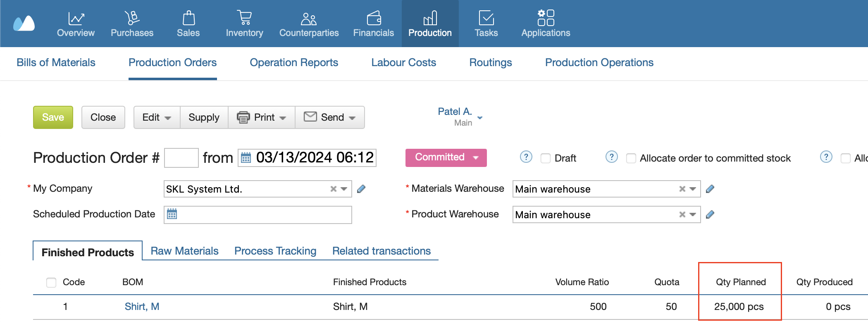Open the Routings tab
The width and height of the screenshot is (868, 324).
[x=491, y=62]
